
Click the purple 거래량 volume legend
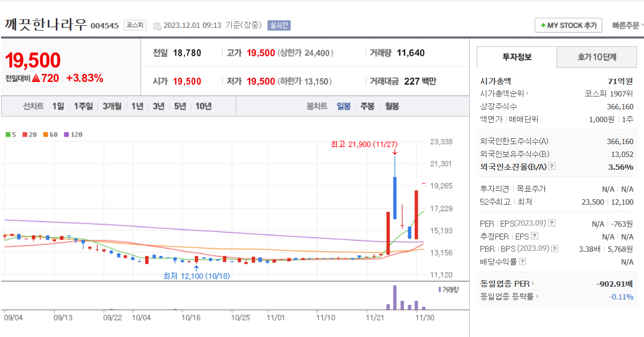(x=449, y=289)
